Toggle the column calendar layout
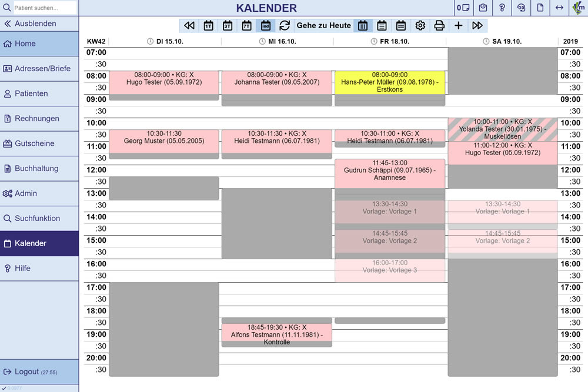Viewport: 588px width, 392px height. point(363,25)
